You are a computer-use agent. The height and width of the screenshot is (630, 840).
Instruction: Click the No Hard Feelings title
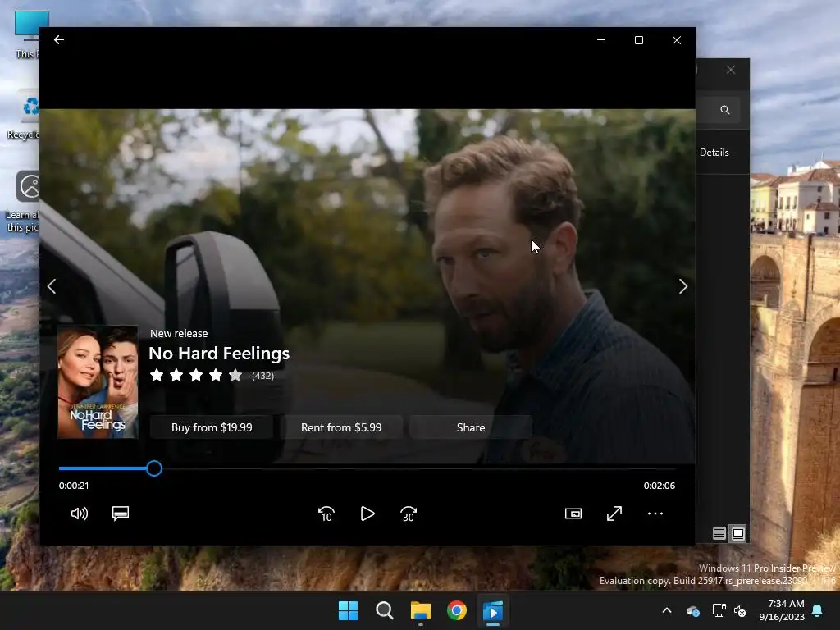pos(219,354)
